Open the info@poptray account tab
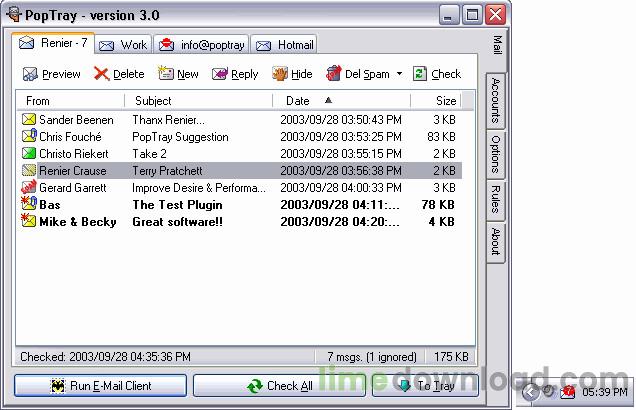 click(x=202, y=45)
